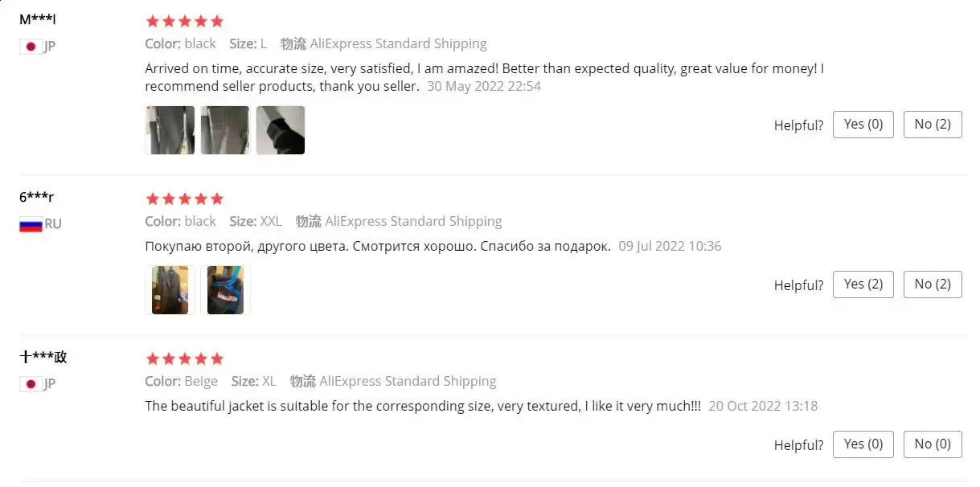Click the Russia flag icon beside 6***r

(x=31, y=224)
